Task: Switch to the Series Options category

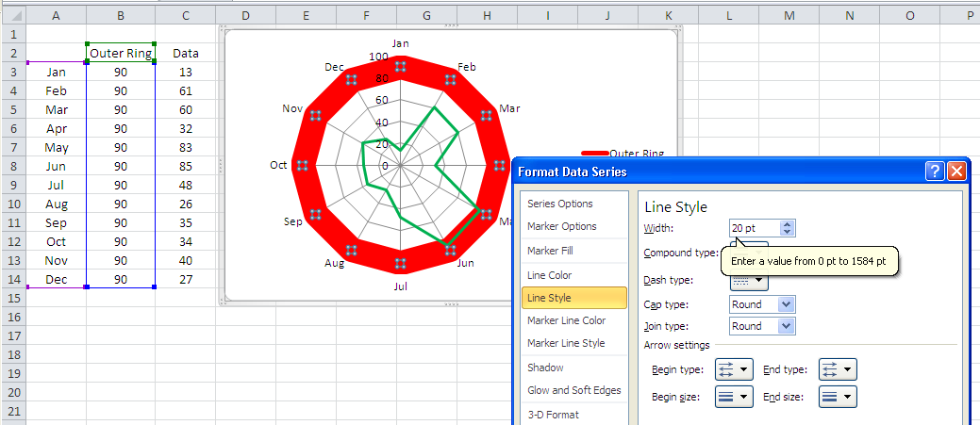Action: (x=560, y=204)
